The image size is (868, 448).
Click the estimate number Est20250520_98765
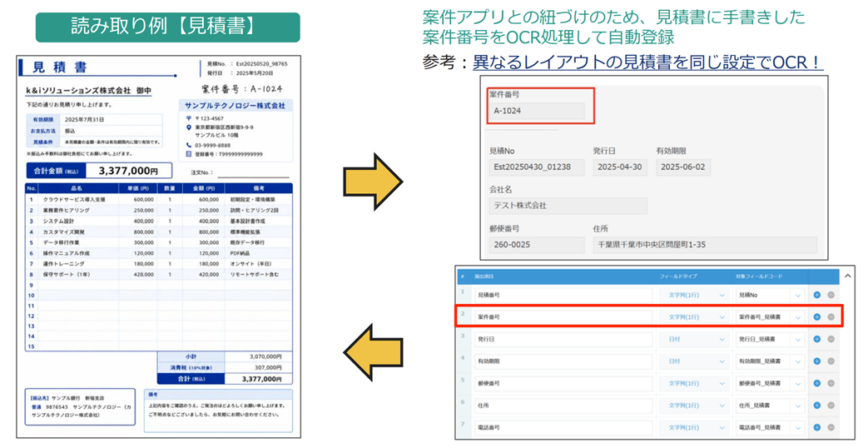tap(261, 64)
